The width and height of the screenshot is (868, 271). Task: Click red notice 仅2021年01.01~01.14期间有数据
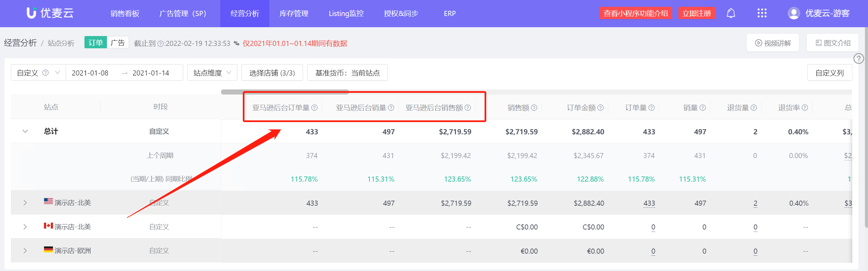pyautogui.click(x=295, y=44)
